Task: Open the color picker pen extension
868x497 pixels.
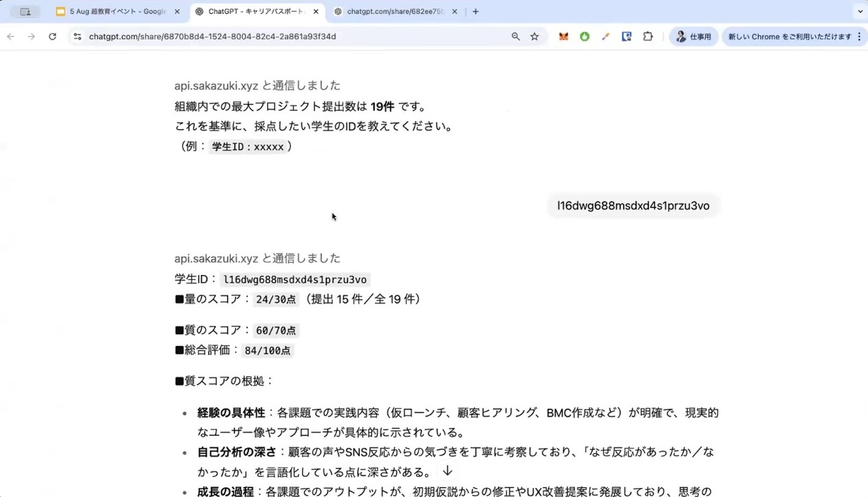Action: pyautogui.click(x=606, y=37)
